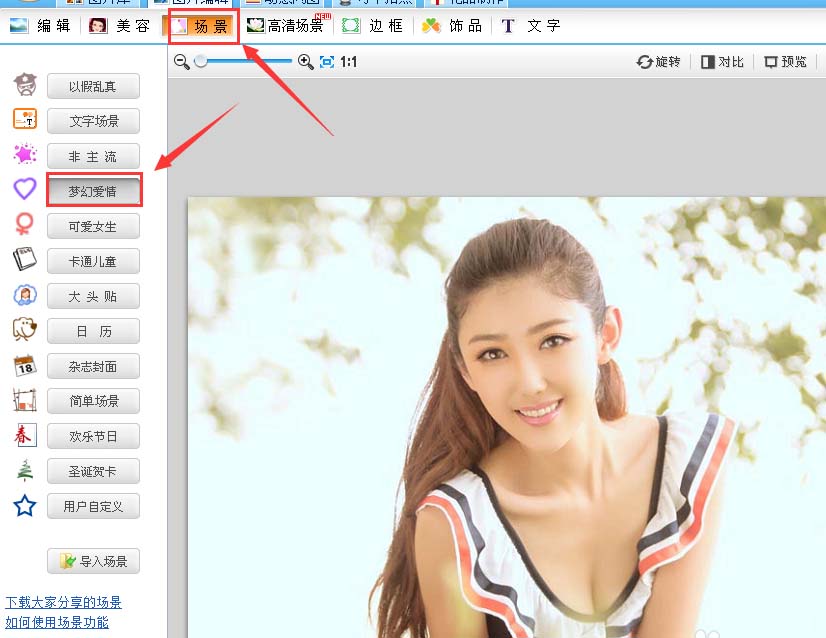The width and height of the screenshot is (826, 638).
Task: Switch to the 边框 (Border) tab
Action: pos(372,26)
